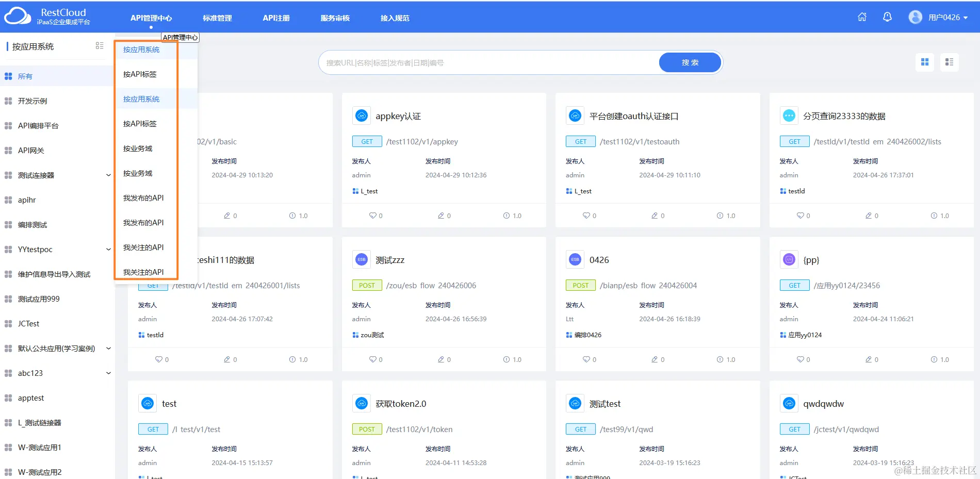Switch to 标准管理 tab
Image resolution: width=980 pixels, height=479 pixels.
217,18
